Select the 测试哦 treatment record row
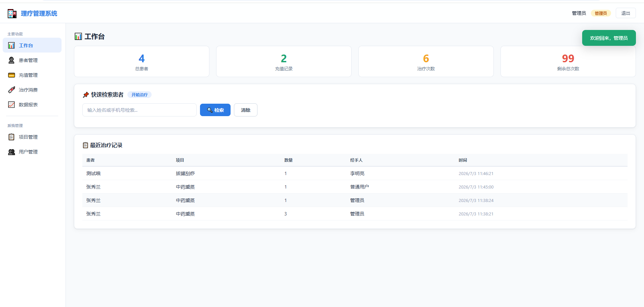644x307 pixels. tap(355, 173)
